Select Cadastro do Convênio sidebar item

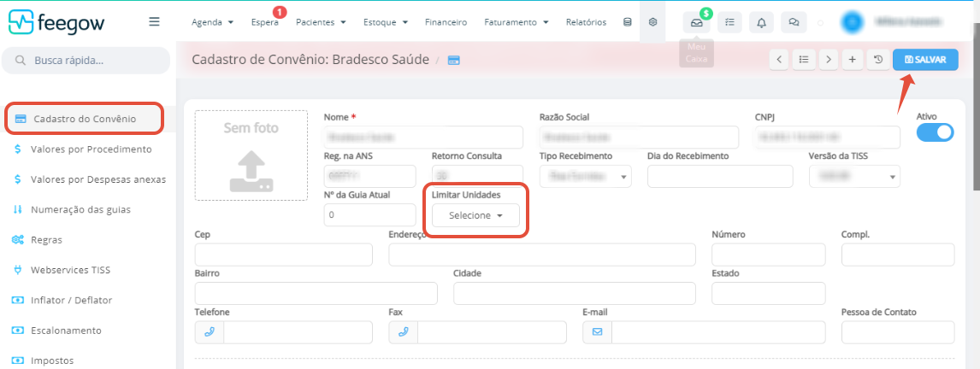(x=85, y=119)
